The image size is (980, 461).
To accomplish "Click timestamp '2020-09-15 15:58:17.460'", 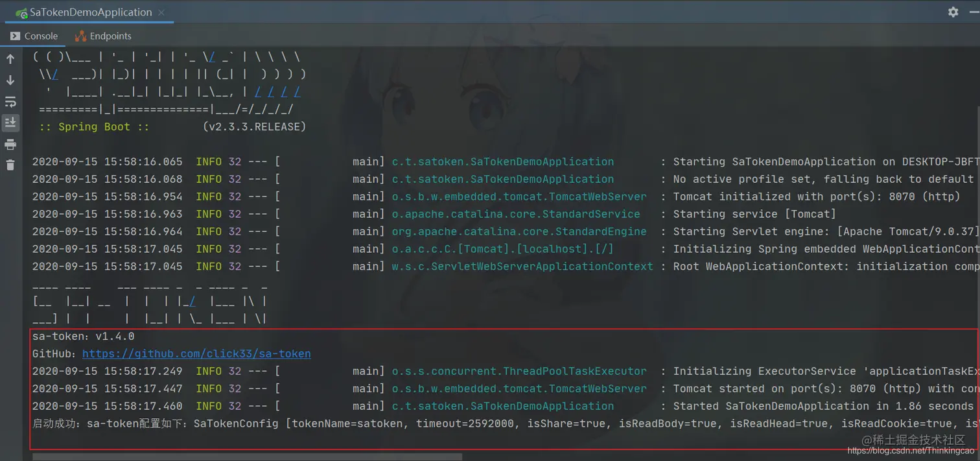I will click(x=108, y=407).
